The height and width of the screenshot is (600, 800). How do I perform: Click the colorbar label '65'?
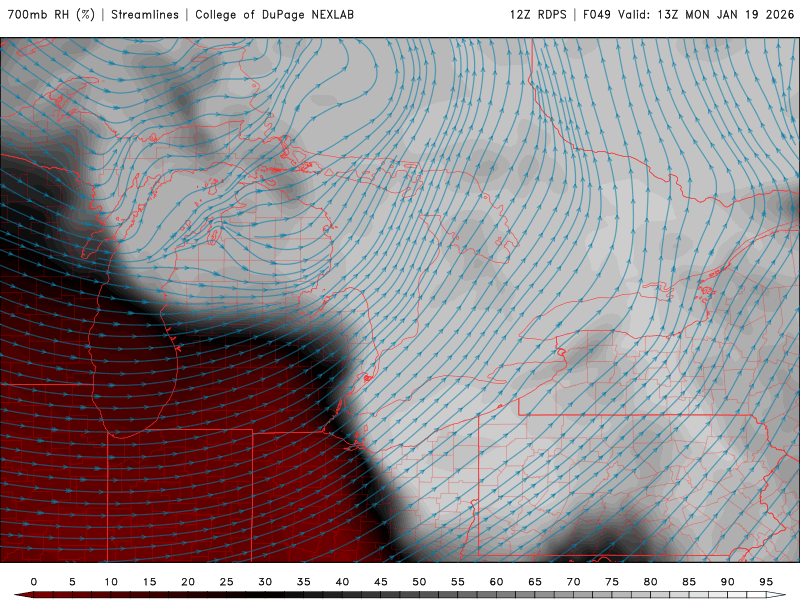click(x=535, y=582)
